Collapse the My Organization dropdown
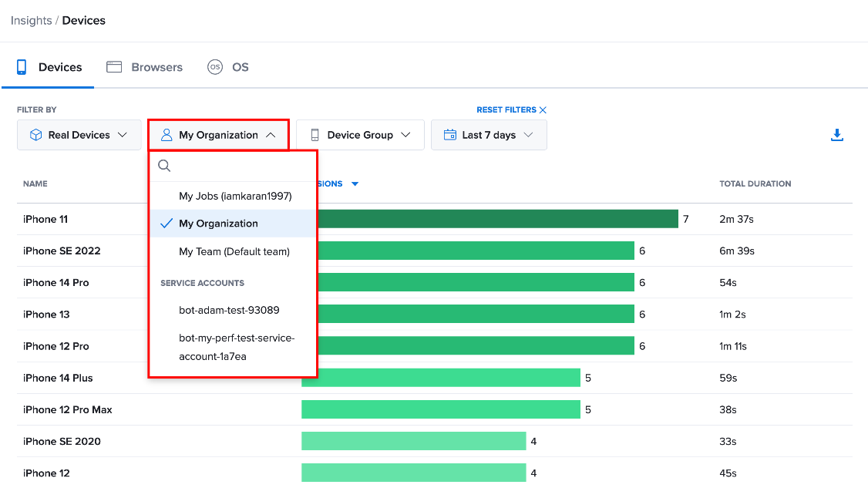The width and height of the screenshot is (868, 488). coord(219,135)
